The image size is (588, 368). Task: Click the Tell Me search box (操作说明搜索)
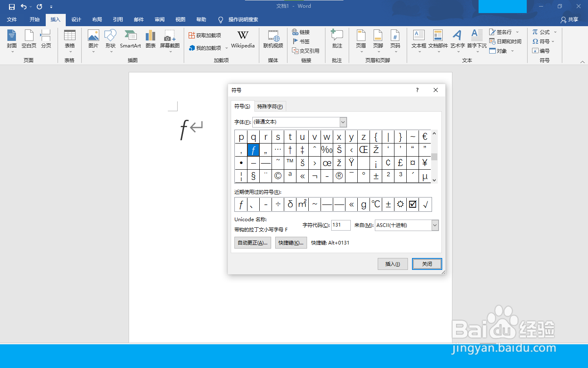238,20
